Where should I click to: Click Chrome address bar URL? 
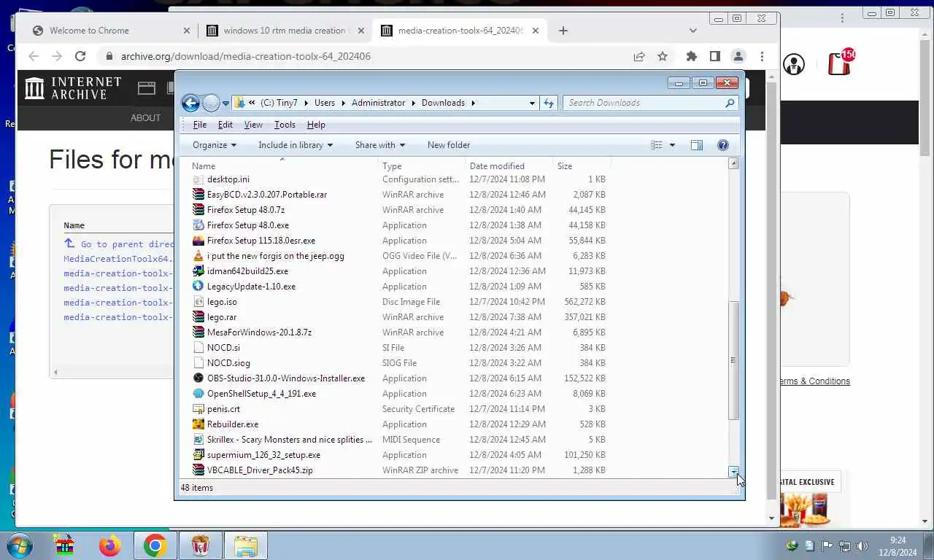coord(246,56)
